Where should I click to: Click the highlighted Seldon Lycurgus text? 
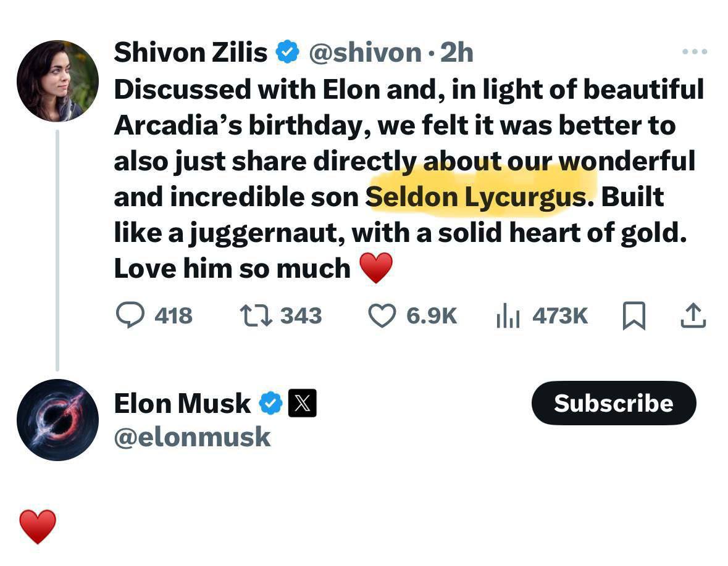(x=475, y=197)
